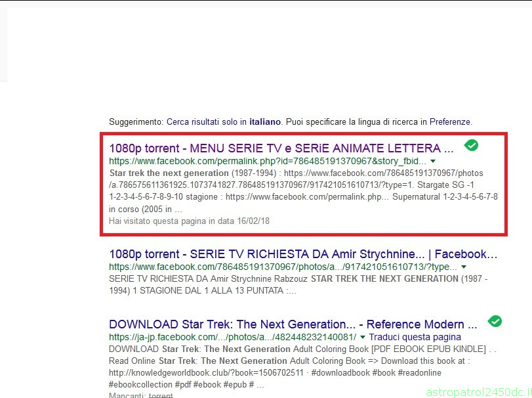Click snippet line starting "/a.786575611361925"
The width and height of the screenshot is (532, 398).
[x=291, y=185]
